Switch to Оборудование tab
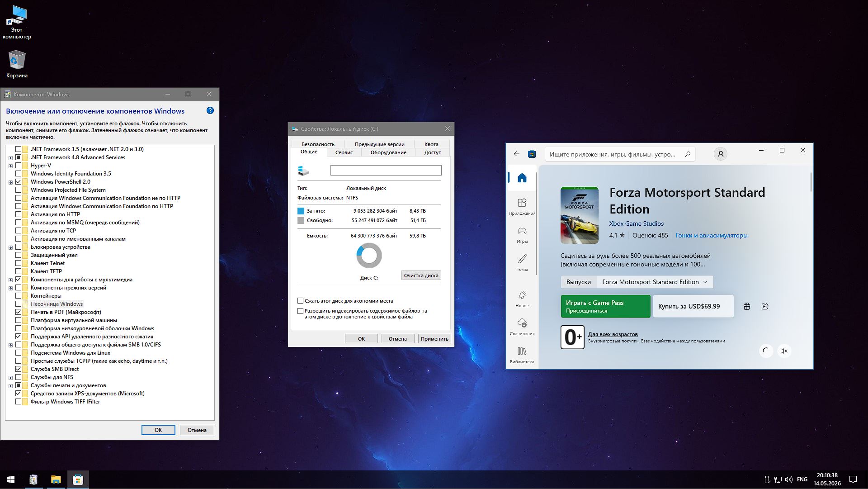This screenshot has height=489, width=868. point(388,152)
